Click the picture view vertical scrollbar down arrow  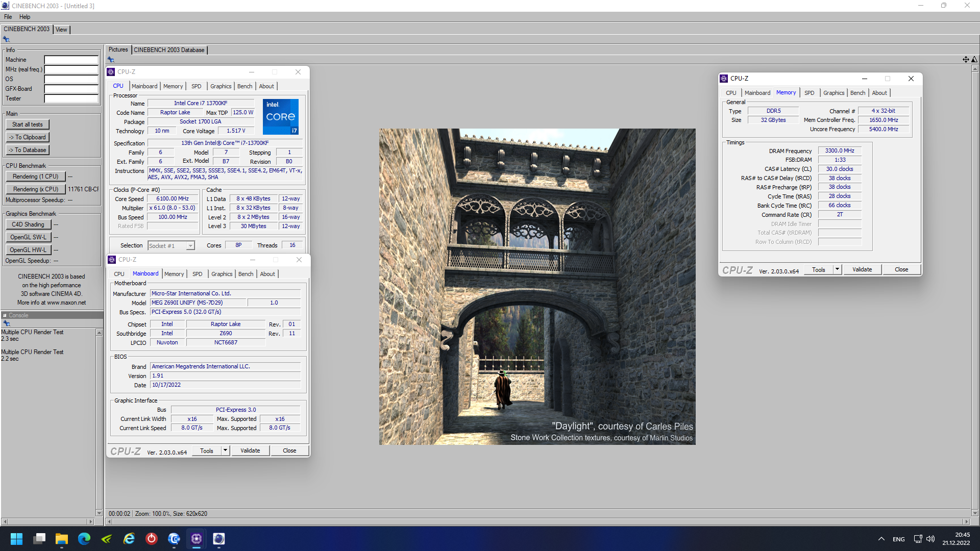(x=975, y=513)
